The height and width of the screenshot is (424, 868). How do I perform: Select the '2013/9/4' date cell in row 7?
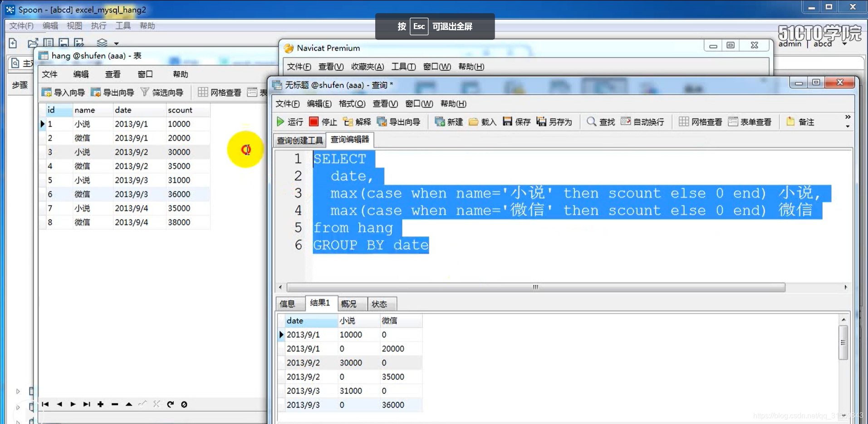pos(139,208)
